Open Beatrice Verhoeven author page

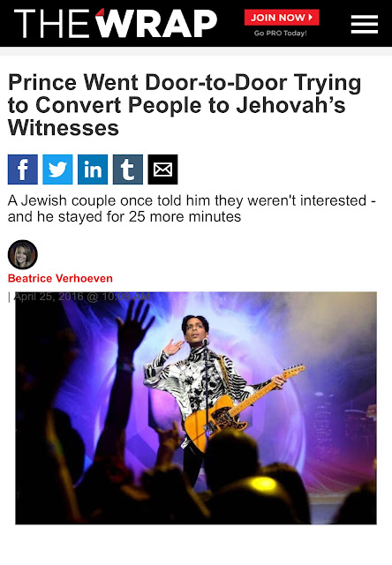pyautogui.click(x=60, y=278)
